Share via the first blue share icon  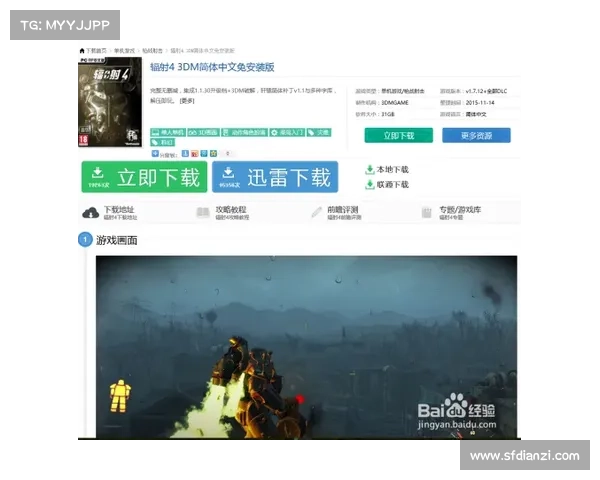click(185, 153)
